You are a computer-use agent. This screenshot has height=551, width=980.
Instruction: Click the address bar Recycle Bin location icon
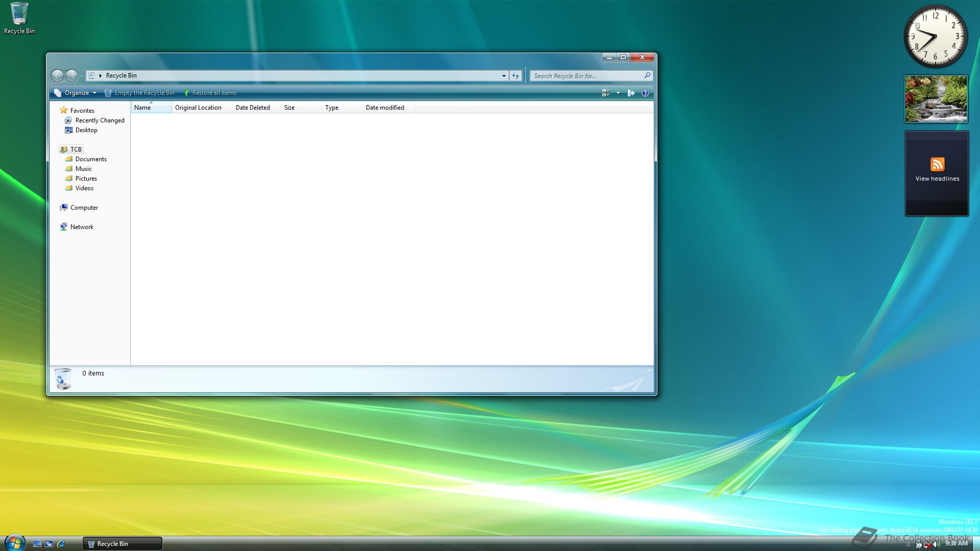pos(91,76)
